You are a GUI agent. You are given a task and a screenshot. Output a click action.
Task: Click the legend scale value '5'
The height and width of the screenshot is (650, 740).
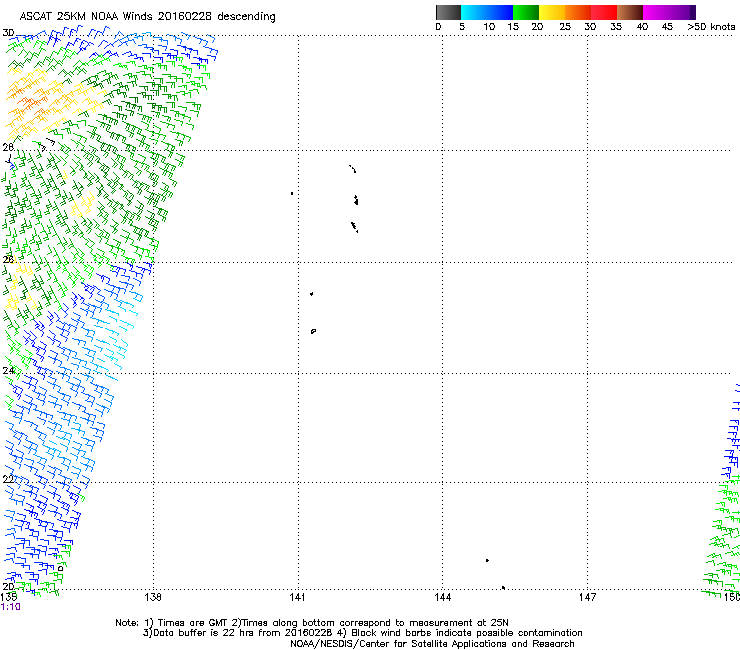pos(462,27)
